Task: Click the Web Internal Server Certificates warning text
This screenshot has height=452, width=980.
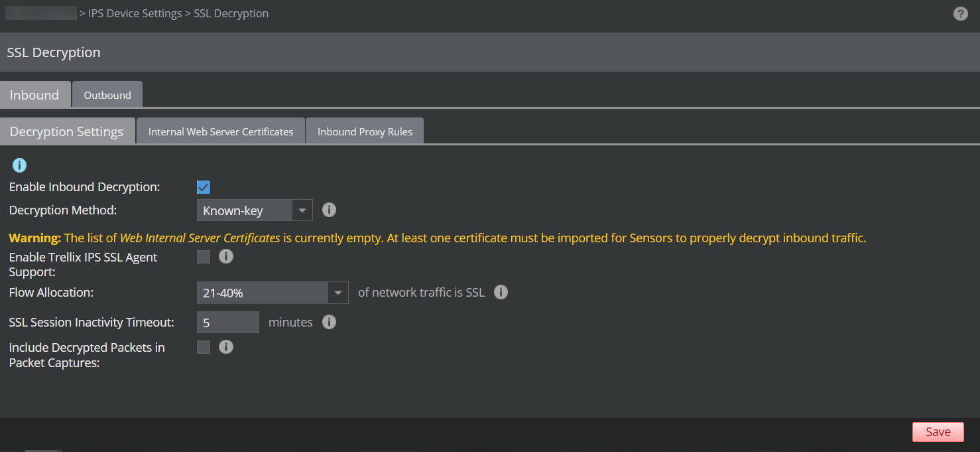Action: point(200,238)
